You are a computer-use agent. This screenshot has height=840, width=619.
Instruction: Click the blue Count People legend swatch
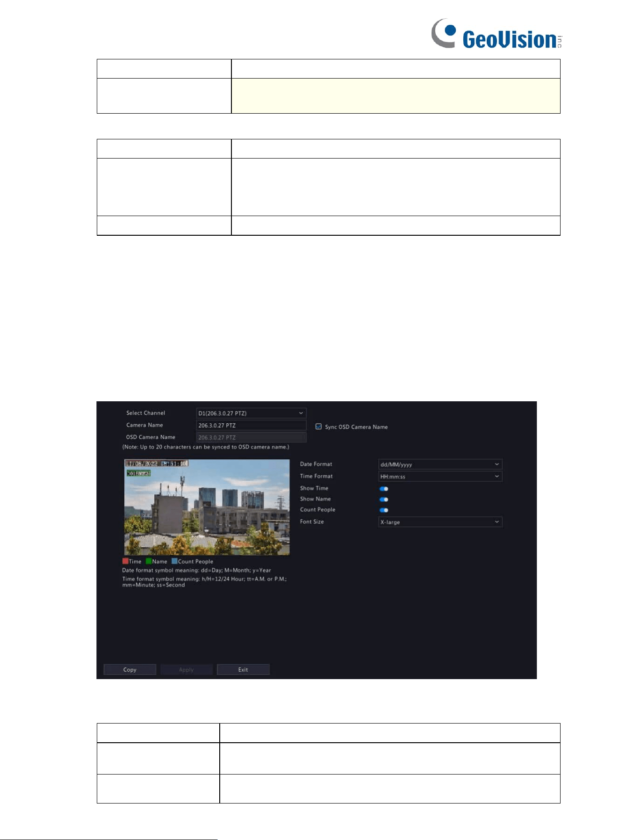[174, 561]
